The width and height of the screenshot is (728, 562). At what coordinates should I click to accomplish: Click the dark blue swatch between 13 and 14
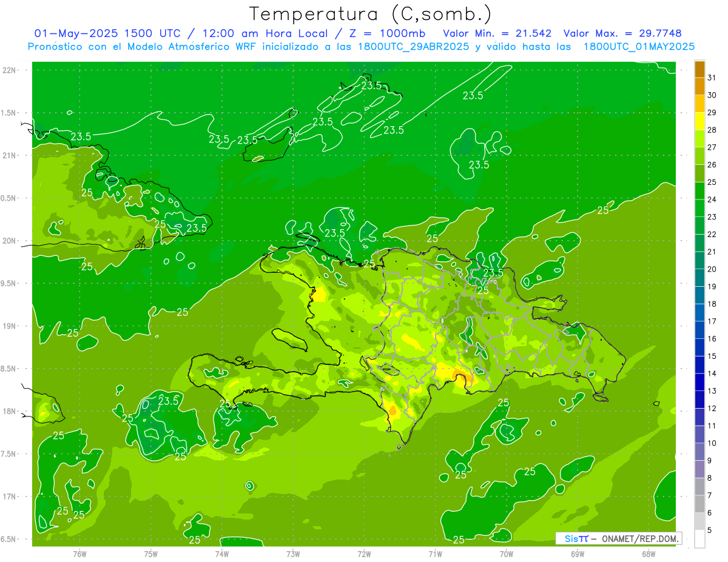coord(699,383)
